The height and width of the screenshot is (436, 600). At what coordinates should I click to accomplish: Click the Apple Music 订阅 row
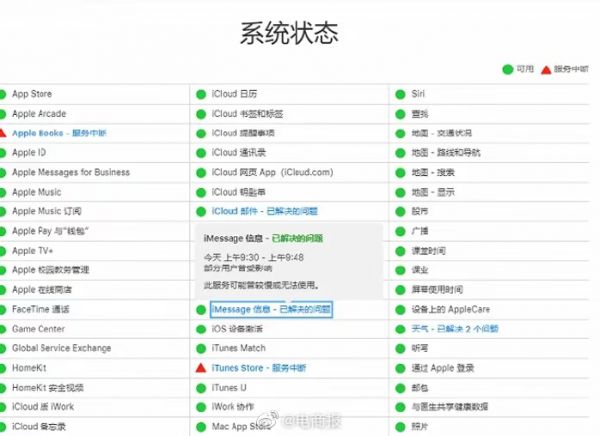[46, 211]
